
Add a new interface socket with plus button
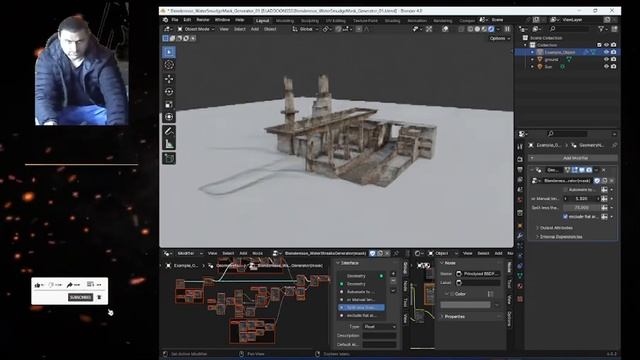coord(393,274)
